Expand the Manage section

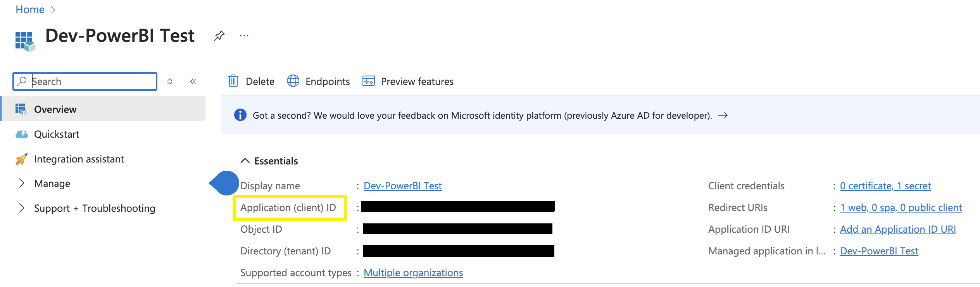click(x=22, y=183)
